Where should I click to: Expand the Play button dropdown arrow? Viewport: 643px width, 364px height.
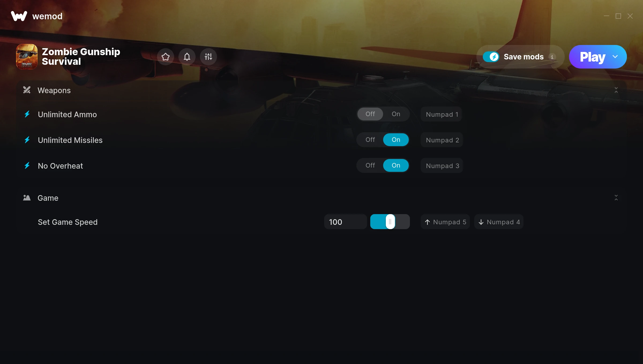click(x=616, y=56)
